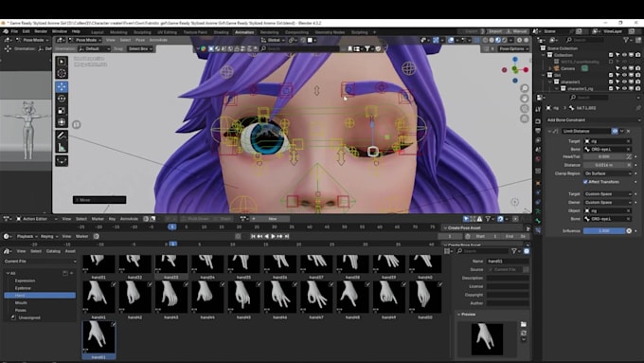
Task: Open the Action Editor mode dropdown
Action: (x=37, y=219)
